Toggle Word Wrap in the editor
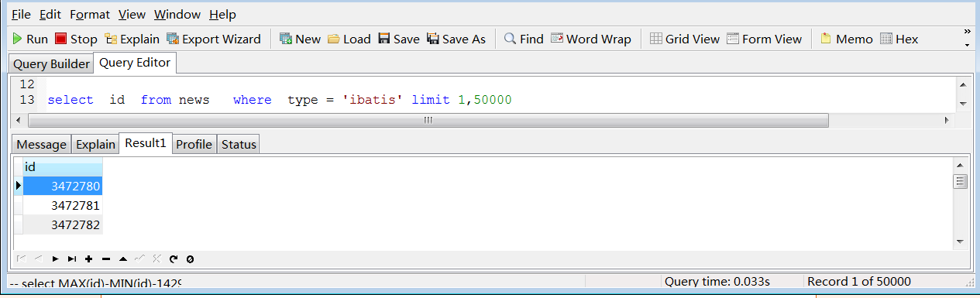The image size is (980, 298). pos(591,39)
